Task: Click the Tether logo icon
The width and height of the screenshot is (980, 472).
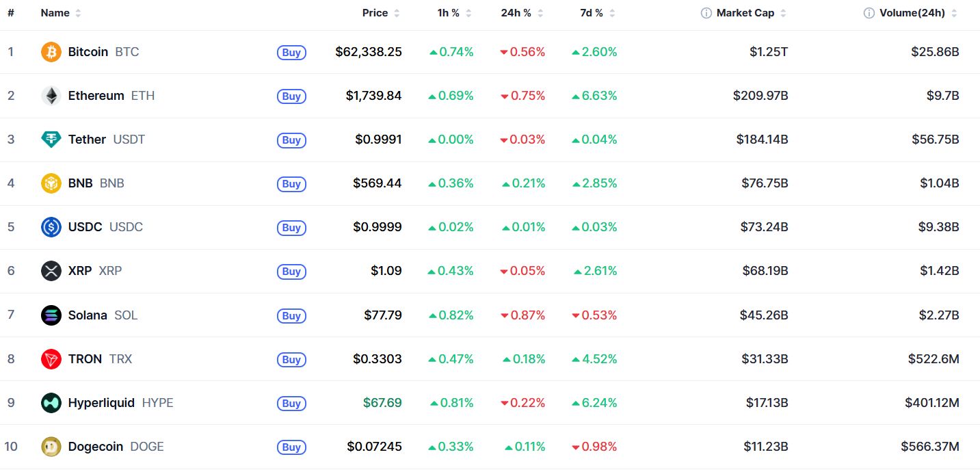Action: coord(51,140)
